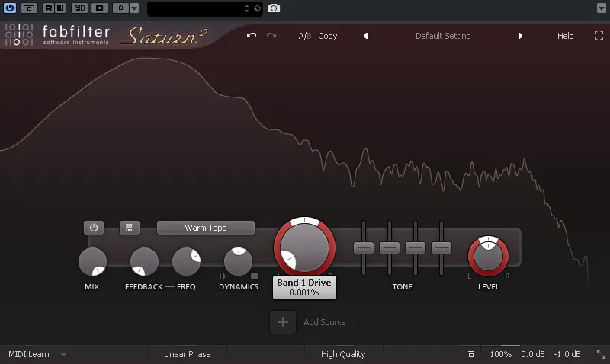610x364 pixels.
Task: Click the third Tone slider handle
Action: pyautogui.click(x=416, y=247)
